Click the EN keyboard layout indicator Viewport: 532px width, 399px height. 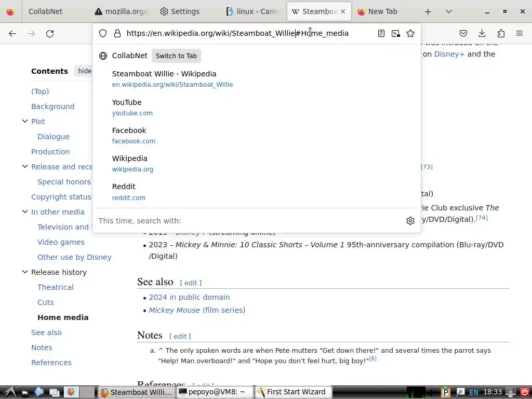click(474, 393)
